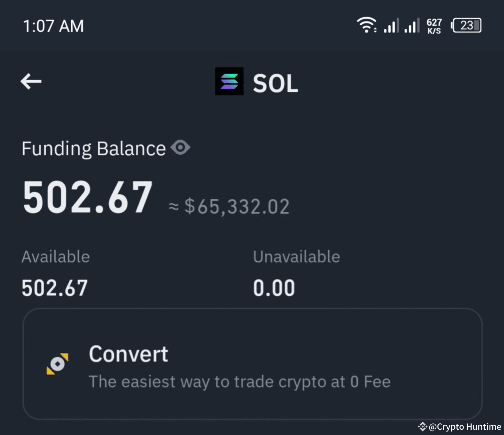This screenshot has width=504, height=435.
Task: Tap the SOL asset title
Action: [275, 81]
